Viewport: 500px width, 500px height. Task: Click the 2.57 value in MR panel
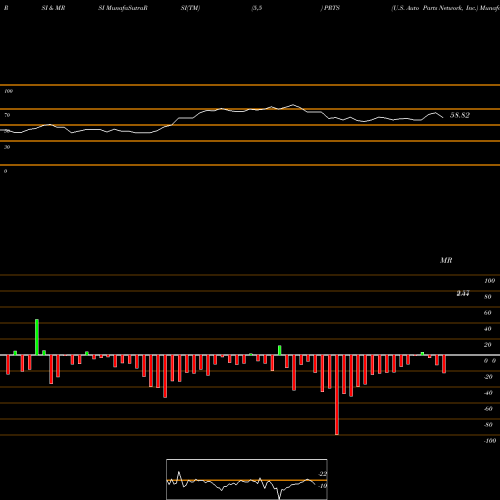click(x=463, y=293)
